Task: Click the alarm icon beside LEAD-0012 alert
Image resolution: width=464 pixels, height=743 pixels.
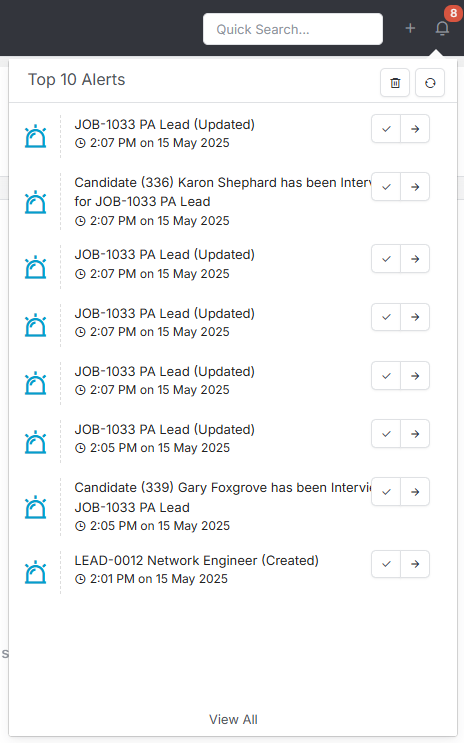Action: [36, 572]
